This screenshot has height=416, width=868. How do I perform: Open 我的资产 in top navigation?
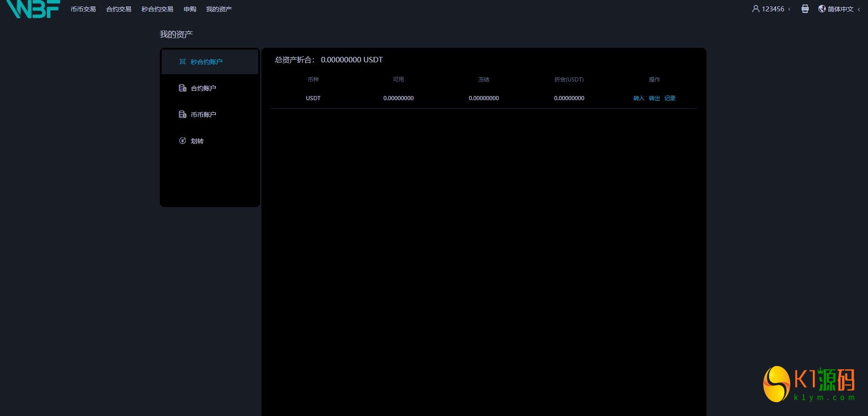point(219,9)
